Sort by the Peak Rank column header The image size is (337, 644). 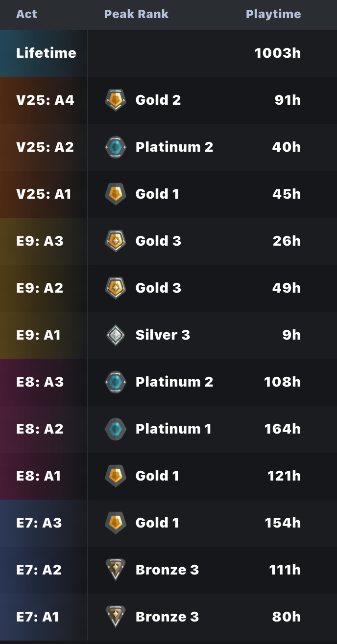click(136, 14)
